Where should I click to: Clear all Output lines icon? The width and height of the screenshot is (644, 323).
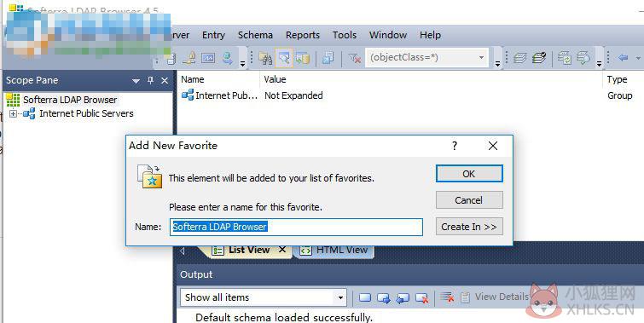pos(447,297)
